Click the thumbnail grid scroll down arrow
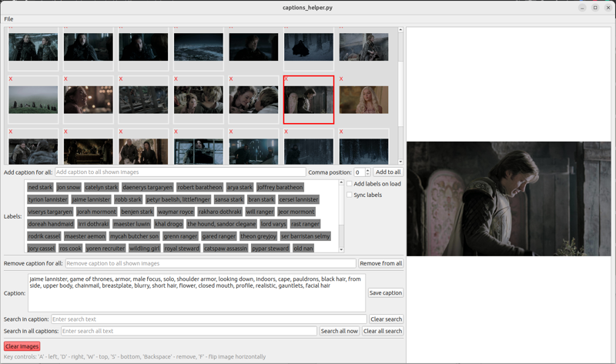This screenshot has height=364, width=616. (x=400, y=162)
